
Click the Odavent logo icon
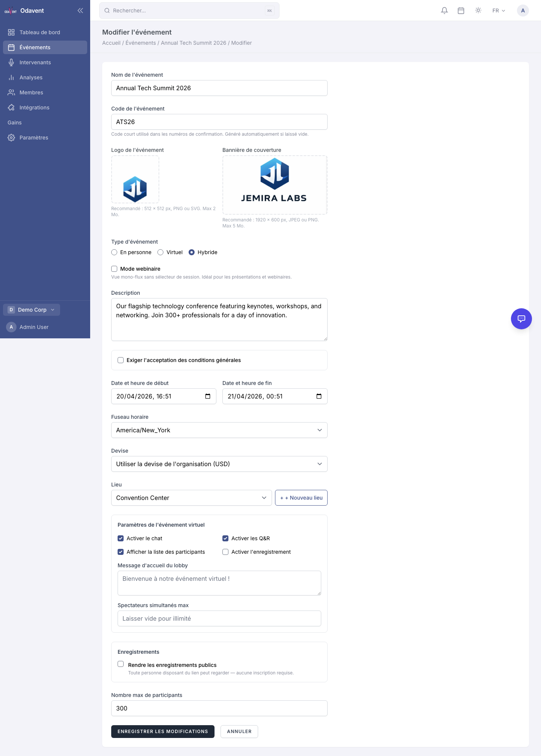[11, 11]
